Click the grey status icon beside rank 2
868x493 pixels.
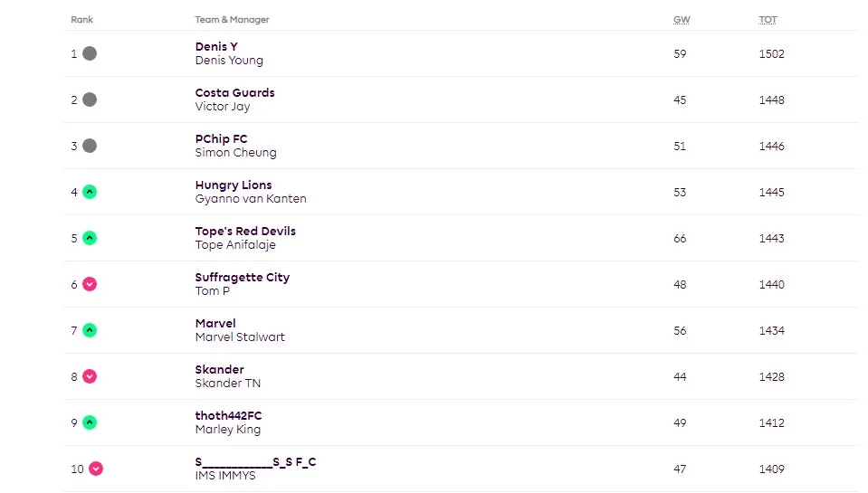coord(90,100)
